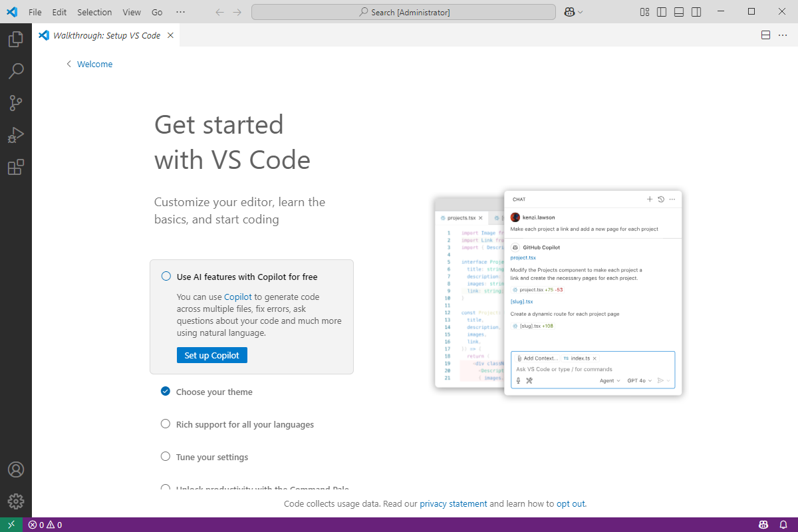Open the Run and Debug view

16,135
